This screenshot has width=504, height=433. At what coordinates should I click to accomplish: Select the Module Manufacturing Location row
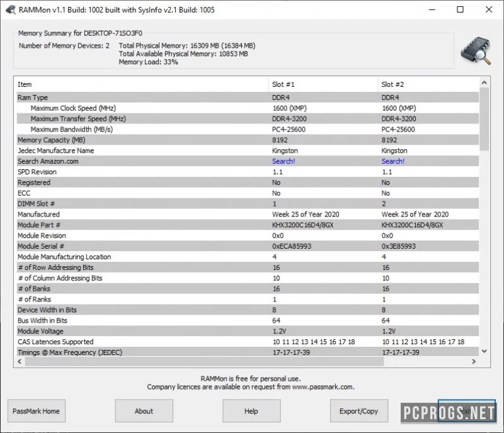(x=248, y=257)
